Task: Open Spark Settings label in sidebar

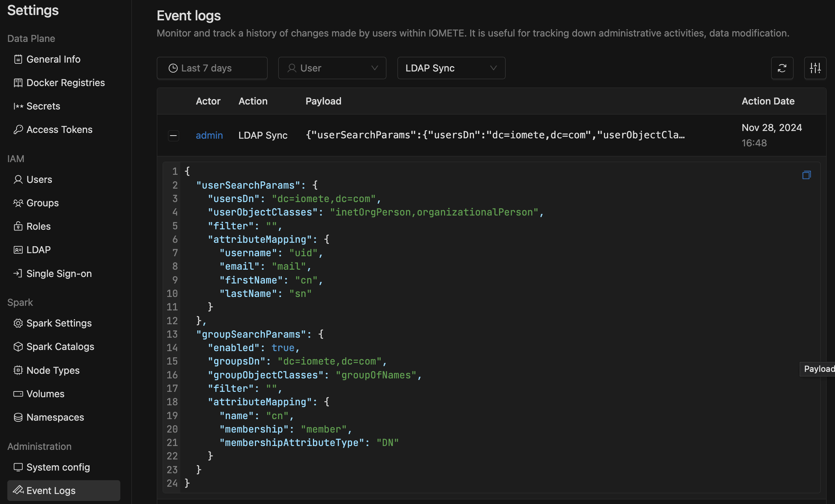Action: [59, 323]
